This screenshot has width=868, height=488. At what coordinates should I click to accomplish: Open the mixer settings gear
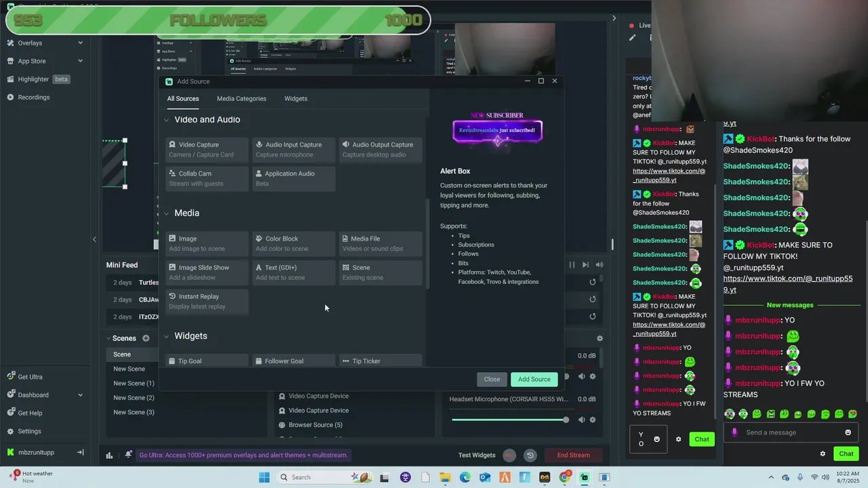[599, 338]
